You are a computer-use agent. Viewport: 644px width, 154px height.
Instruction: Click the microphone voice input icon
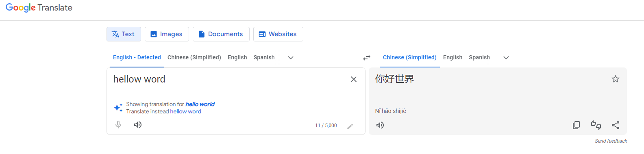point(118,125)
